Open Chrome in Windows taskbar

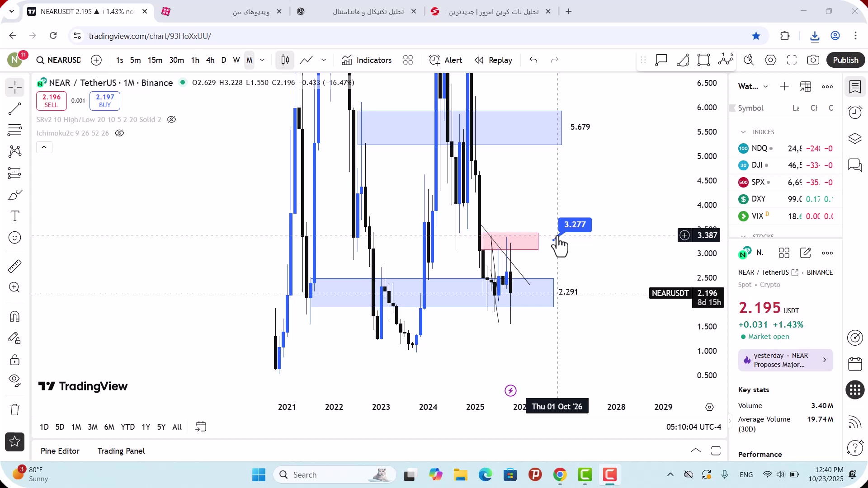560,475
